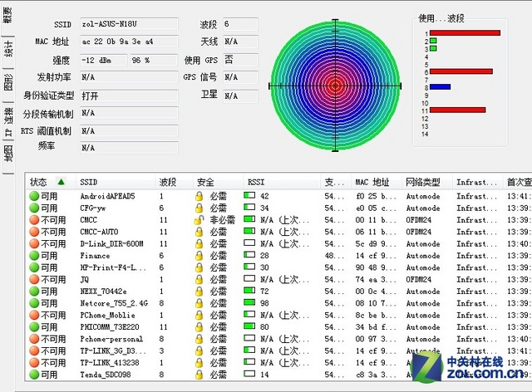Click the green status icon for Netcore_755_2.4G

(34, 303)
